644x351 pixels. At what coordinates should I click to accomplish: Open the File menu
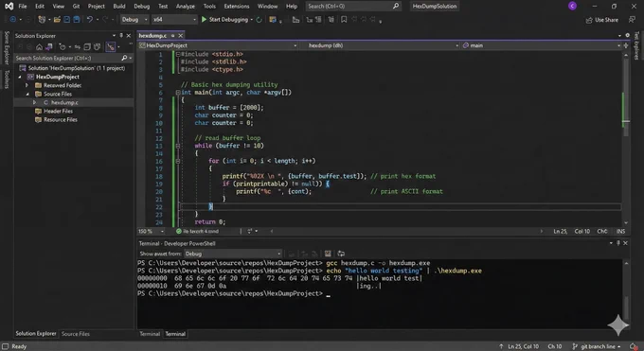(x=23, y=7)
